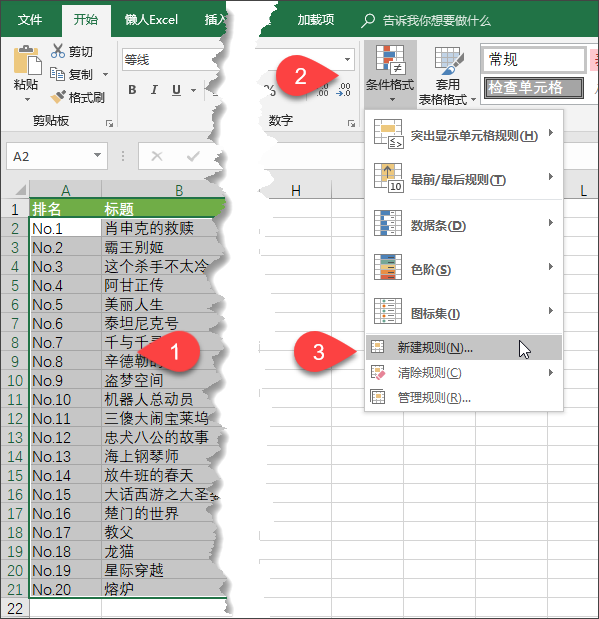Open underline style dropdown arrow

193,90
